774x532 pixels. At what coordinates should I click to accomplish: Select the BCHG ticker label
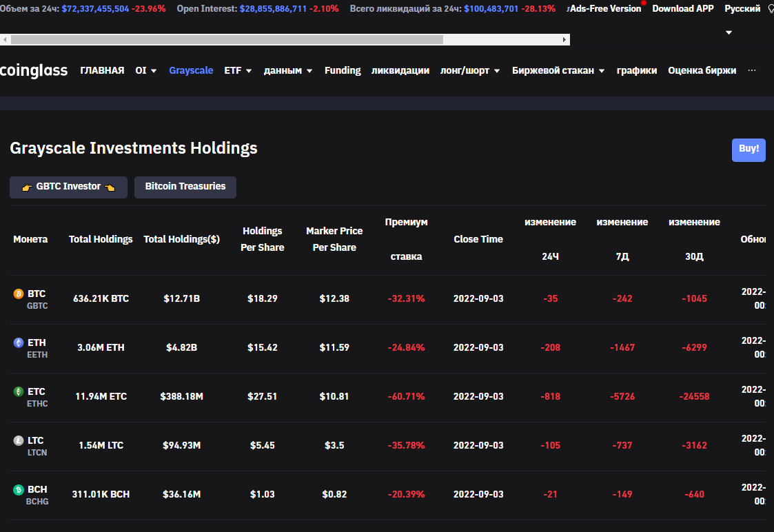click(x=37, y=502)
